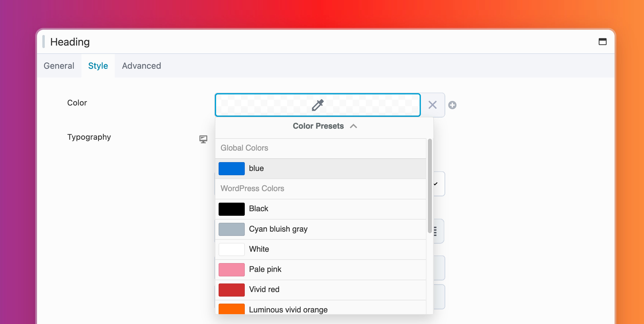The width and height of the screenshot is (644, 324).
Task: Add a new global color with the plus icon
Action: pyautogui.click(x=452, y=105)
